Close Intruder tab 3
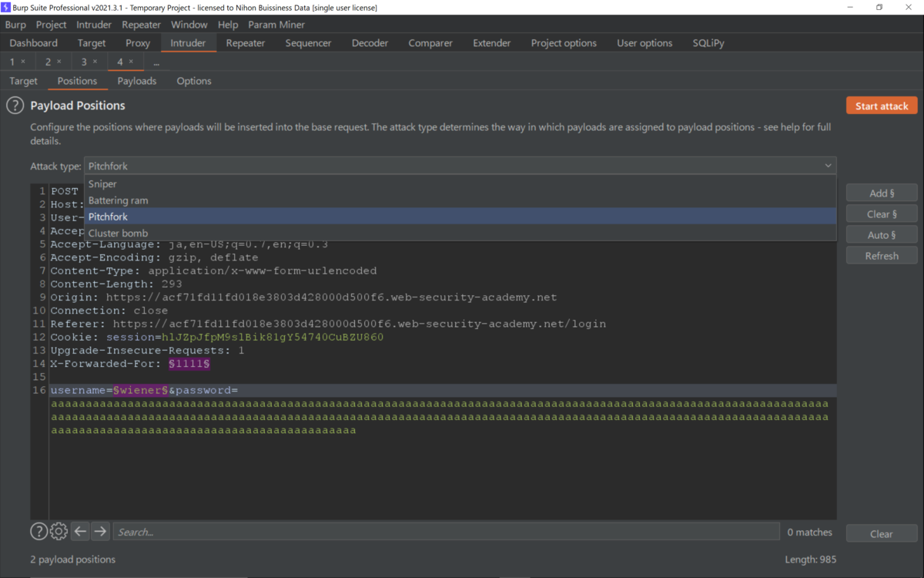Screen dimensions: 924x578 (x=95, y=62)
